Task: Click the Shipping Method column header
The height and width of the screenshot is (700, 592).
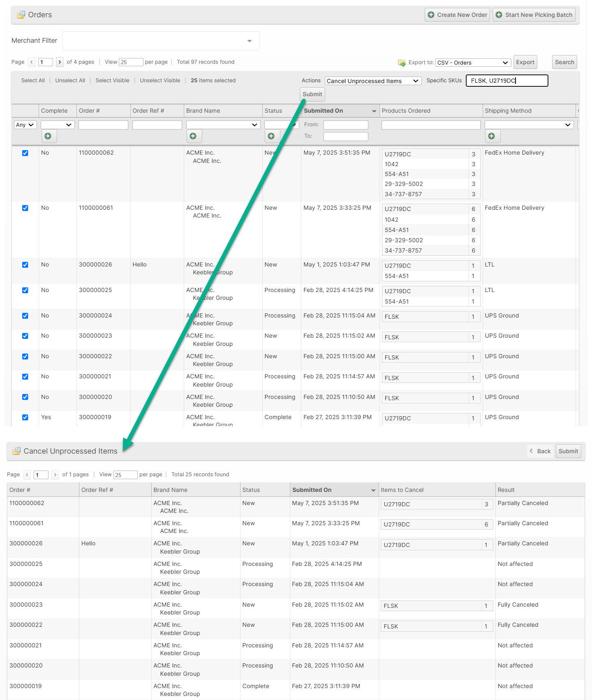Action: (508, 111)
